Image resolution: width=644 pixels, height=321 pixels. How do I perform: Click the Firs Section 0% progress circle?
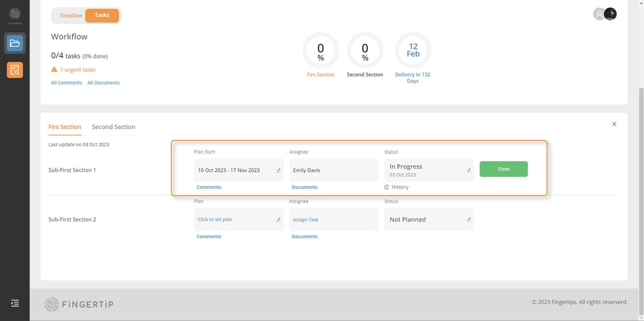coord(321,50)
